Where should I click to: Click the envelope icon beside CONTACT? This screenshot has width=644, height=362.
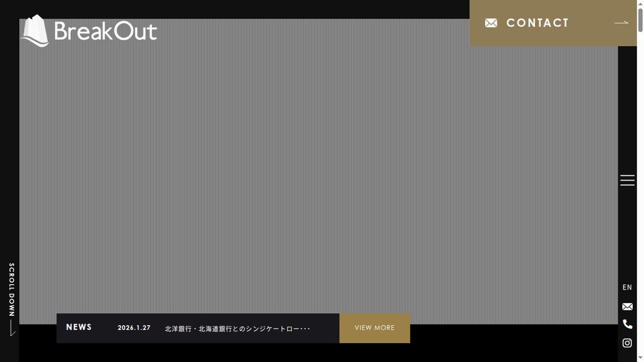(x=491, y=23)
